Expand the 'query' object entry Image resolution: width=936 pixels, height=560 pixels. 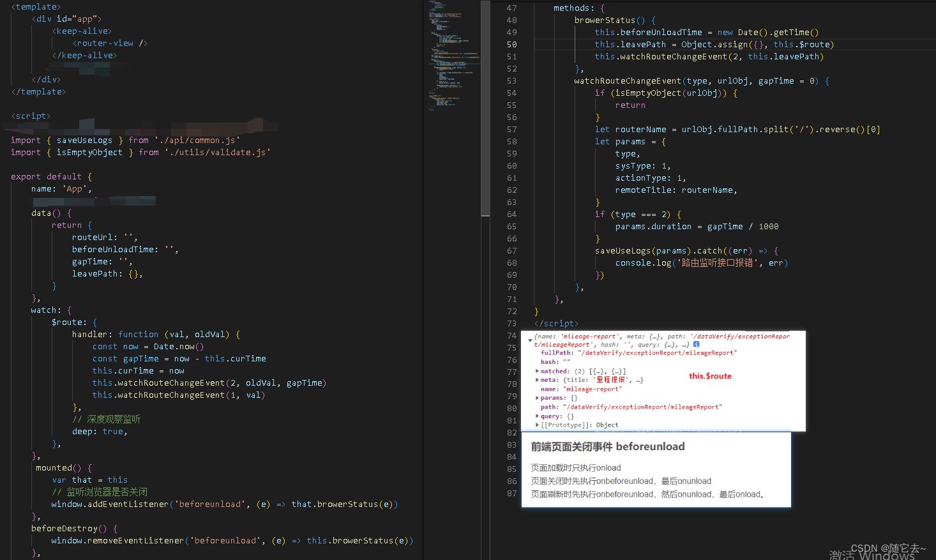(x=537, y=416)
